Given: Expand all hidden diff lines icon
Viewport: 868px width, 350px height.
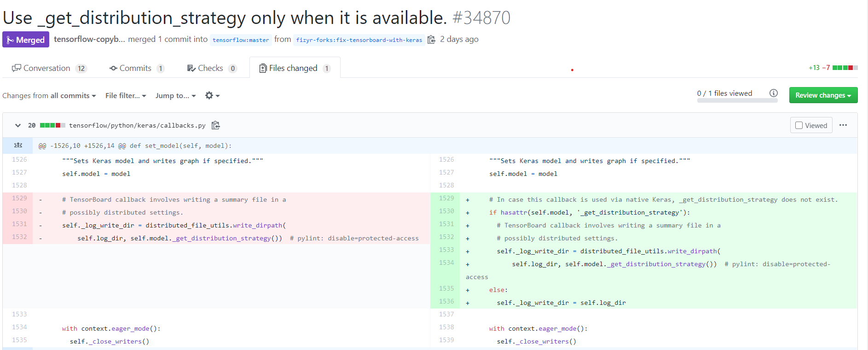Looking at the screenshot, I should (18, 146).
